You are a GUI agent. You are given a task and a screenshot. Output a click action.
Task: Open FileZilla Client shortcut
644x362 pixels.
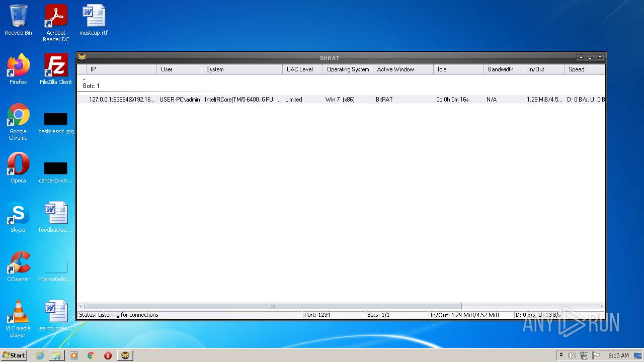(x=56, y=69)
